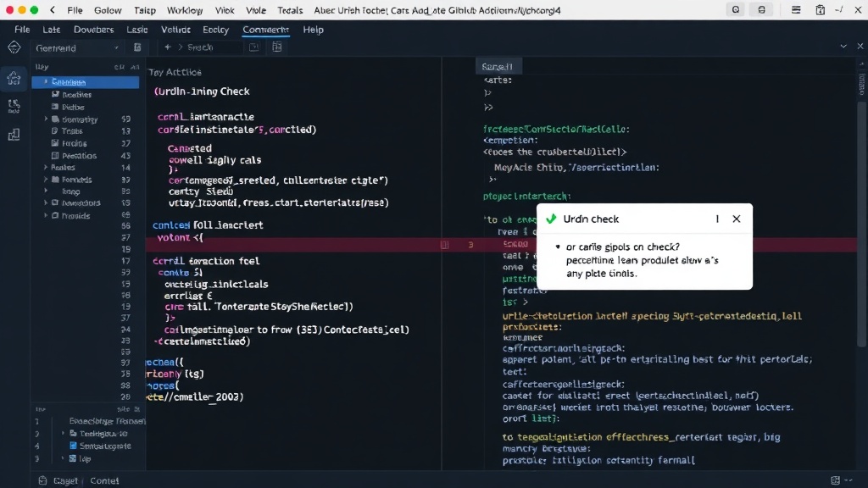This screenshot has width=868, height=488.
Task: Click the lock icon beside Caget in status bar
Action: (x=42, y=480)
